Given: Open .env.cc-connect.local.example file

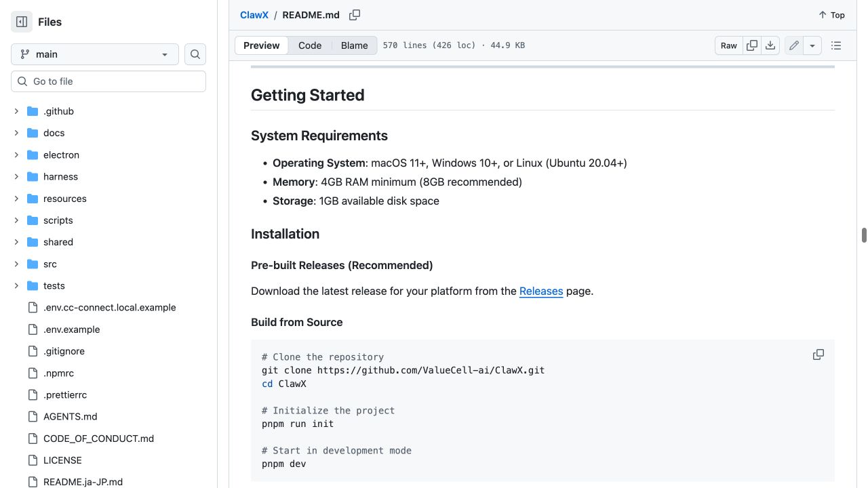Looking at the screenshot, I should coord(110,308).
